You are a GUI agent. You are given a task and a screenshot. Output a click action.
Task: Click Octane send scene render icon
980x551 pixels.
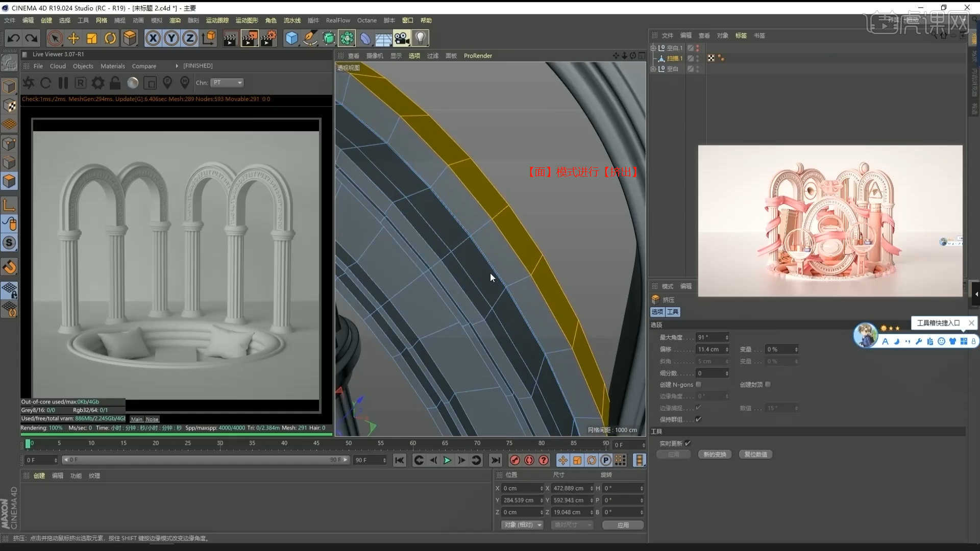[x=29, y=83]
